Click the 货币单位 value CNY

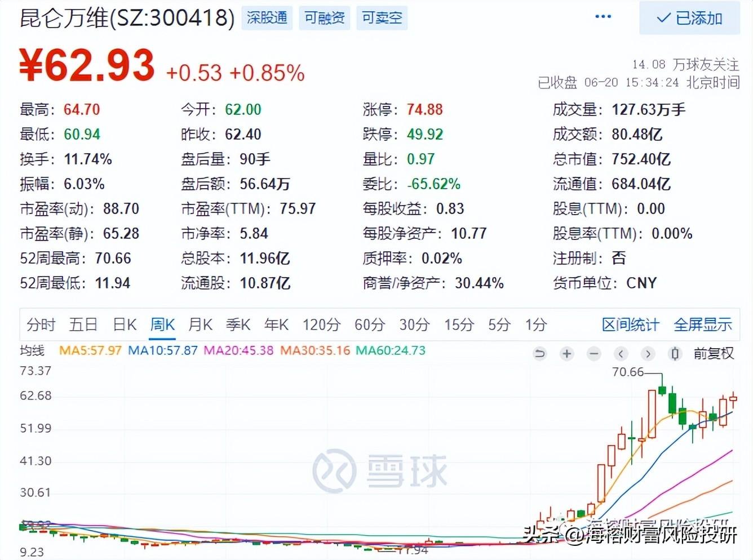coord(642,283)
